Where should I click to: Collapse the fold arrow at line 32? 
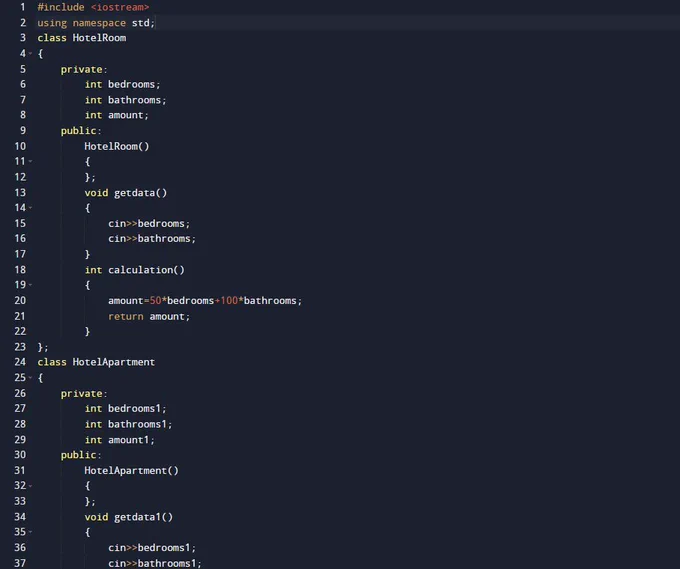tap(30, 486)
